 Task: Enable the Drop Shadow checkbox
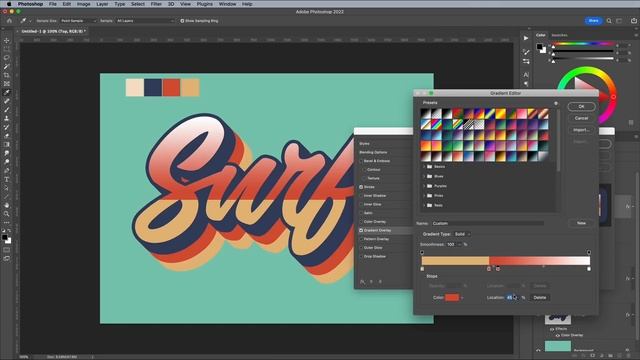[361, 256]
